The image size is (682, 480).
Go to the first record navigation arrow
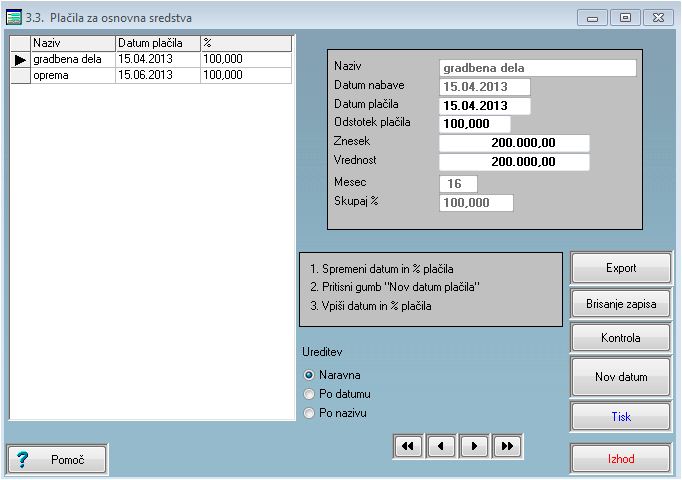click(x=407, y=446)
